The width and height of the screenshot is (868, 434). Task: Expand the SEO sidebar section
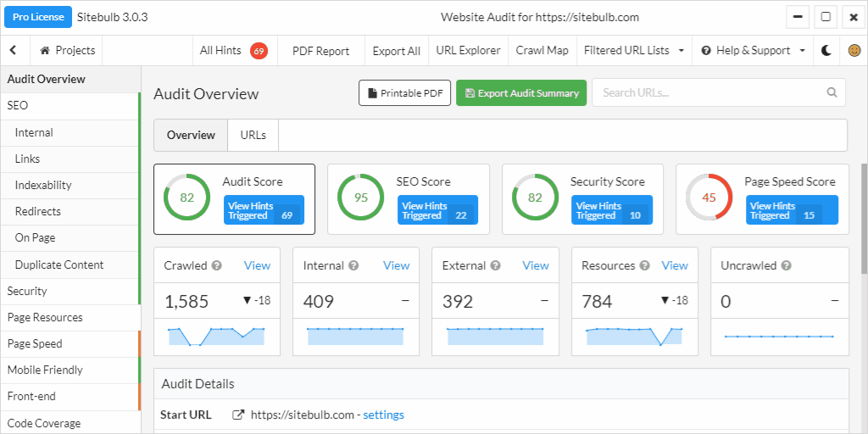18,106
